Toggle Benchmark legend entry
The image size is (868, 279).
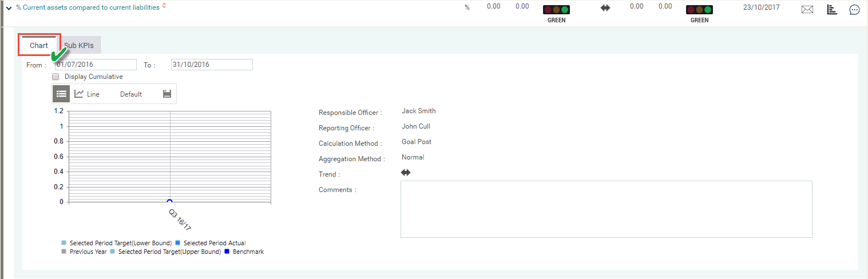pos(244,252)
